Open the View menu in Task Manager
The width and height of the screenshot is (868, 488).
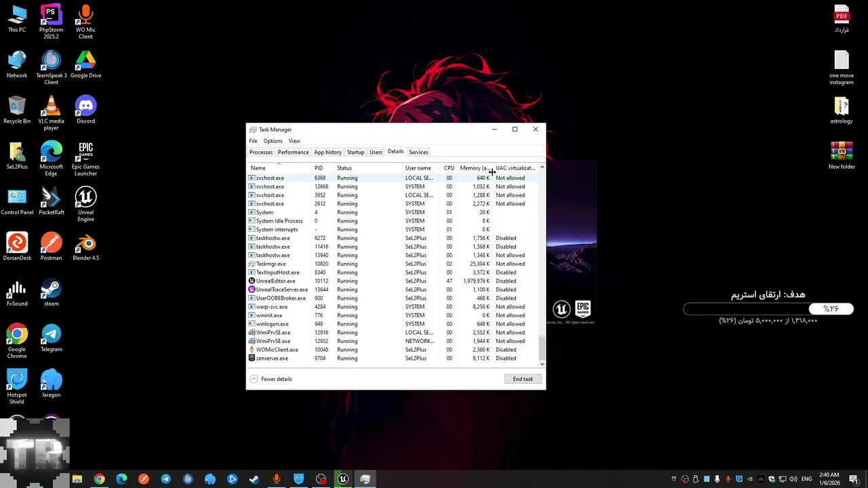point(294,141)
